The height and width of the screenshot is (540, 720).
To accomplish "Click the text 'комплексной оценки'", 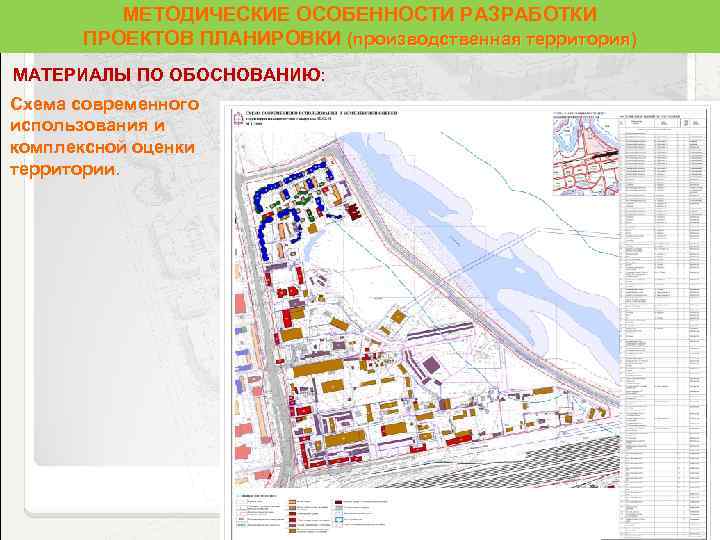I will click(102, 147).
